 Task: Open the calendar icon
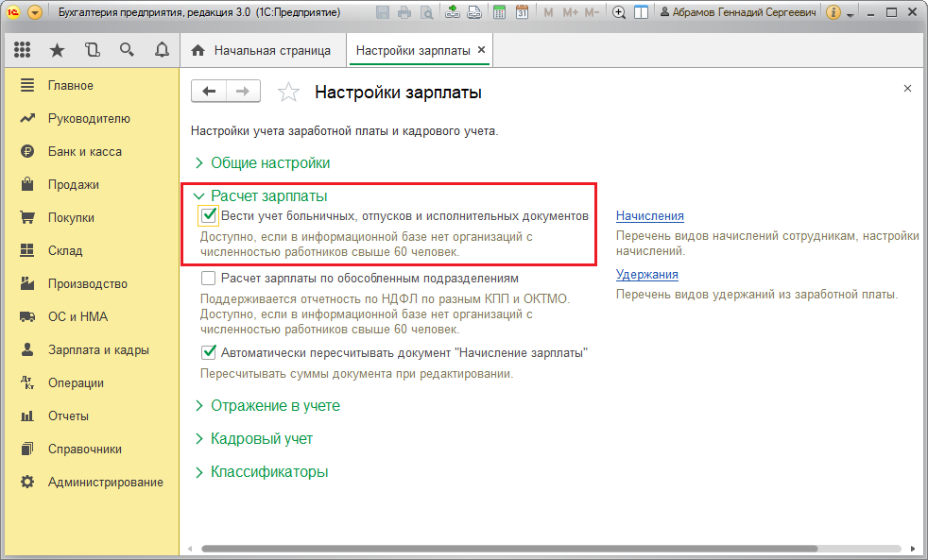tap(522, 12)
